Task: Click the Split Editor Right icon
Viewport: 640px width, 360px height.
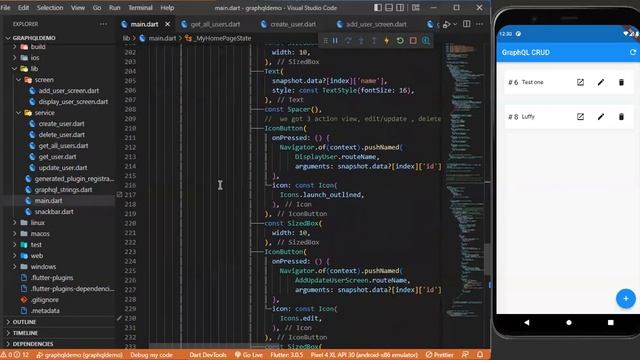Action: (x=467, y=24)
